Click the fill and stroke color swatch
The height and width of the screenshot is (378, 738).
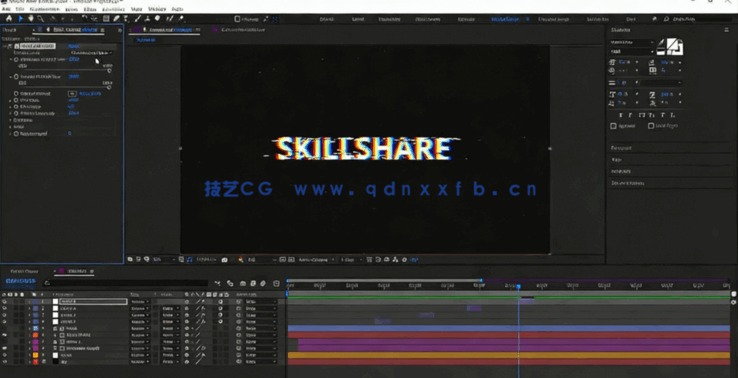click(x=674, y=47)
